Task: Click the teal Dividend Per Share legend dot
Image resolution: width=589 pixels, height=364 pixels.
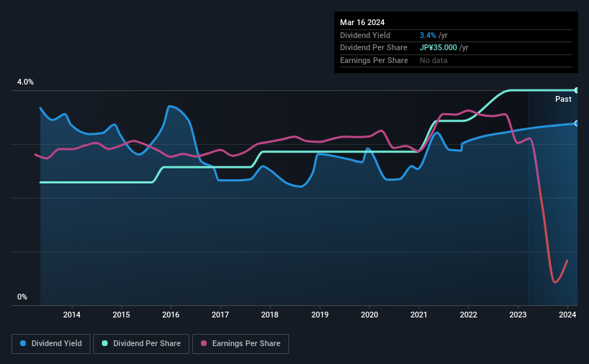Action: click(105, 343)
